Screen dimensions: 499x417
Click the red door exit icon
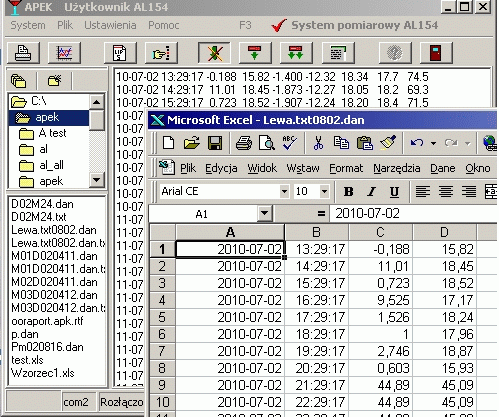coord(436,53)
